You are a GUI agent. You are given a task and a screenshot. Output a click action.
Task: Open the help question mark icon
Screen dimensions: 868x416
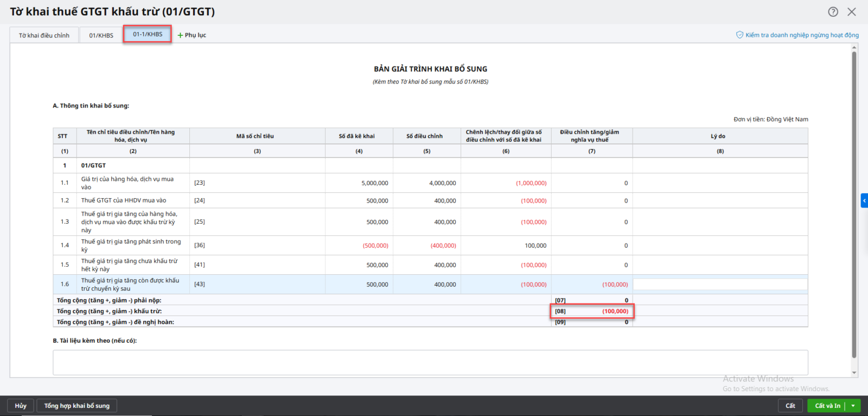[833, 12]
